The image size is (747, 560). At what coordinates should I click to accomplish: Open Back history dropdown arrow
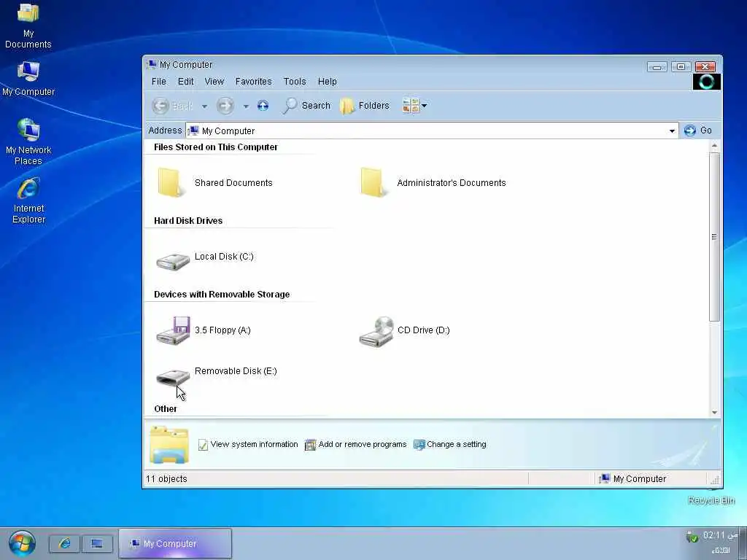coord(204,106)
